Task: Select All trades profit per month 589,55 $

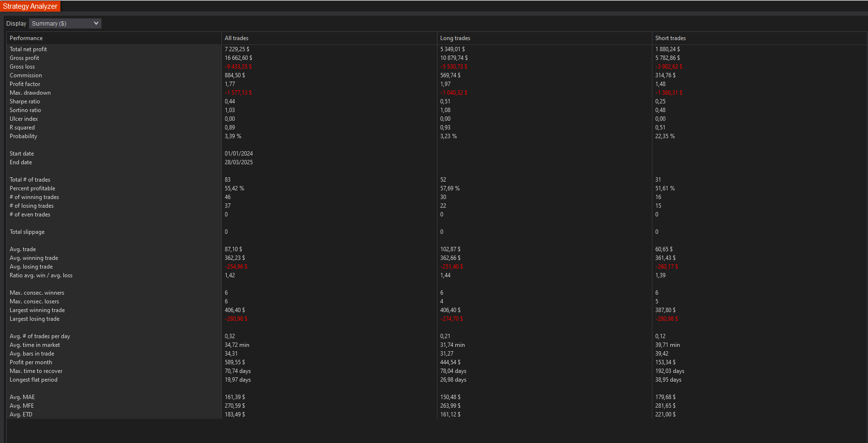Action: (x=235, y=362)
